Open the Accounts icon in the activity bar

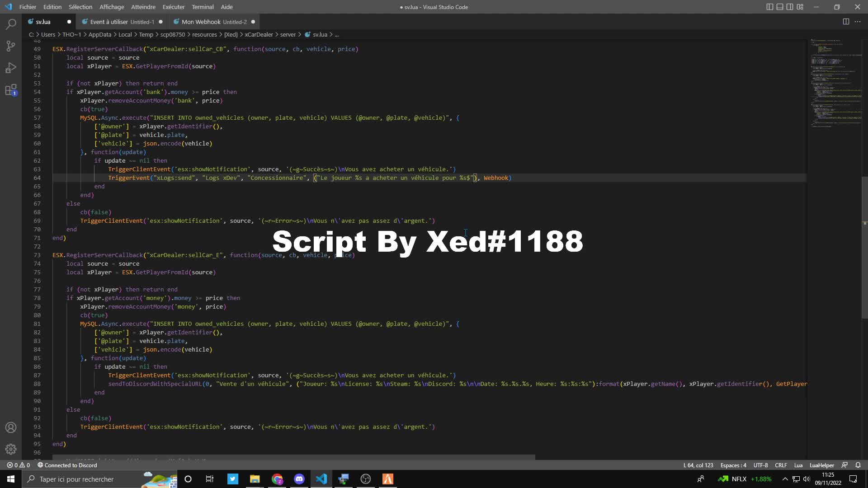[x=11, y=427]
